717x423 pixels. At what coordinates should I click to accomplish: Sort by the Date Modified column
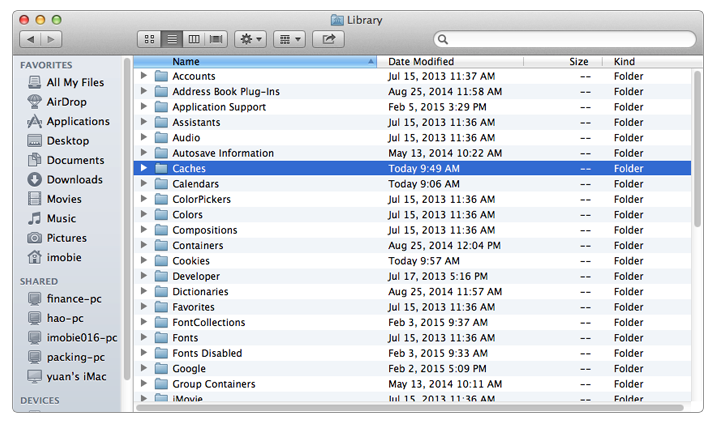click(x=450, y=62)
